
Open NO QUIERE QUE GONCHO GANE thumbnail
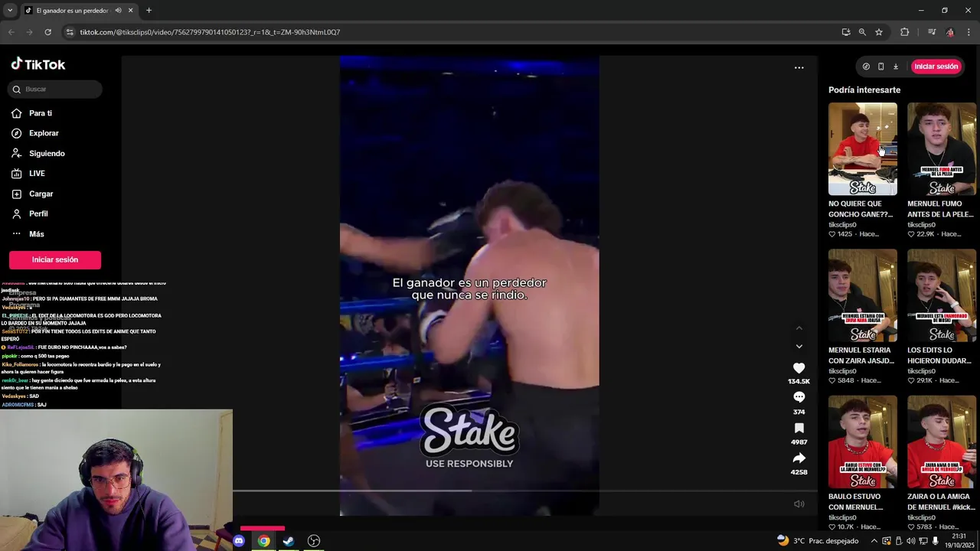[862, 148]
